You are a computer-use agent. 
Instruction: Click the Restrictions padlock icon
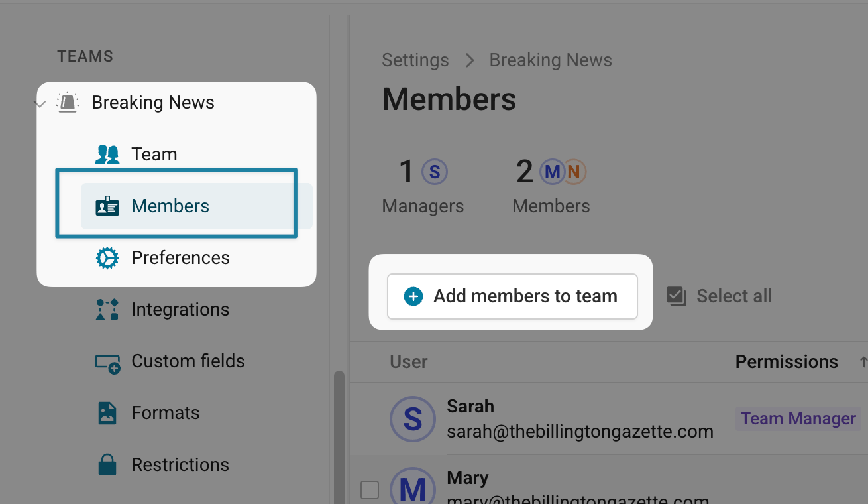point(107,465)
